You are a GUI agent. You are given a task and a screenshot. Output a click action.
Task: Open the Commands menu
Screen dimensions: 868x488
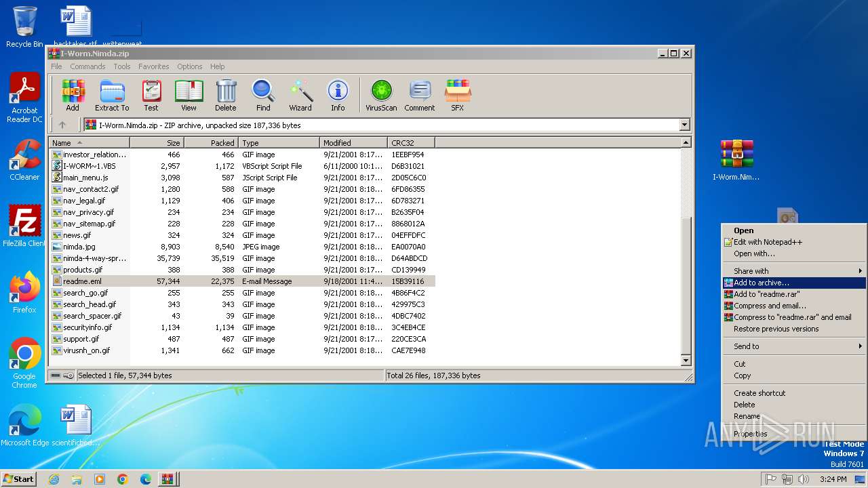pyautogui.click(x=87, y=66)
